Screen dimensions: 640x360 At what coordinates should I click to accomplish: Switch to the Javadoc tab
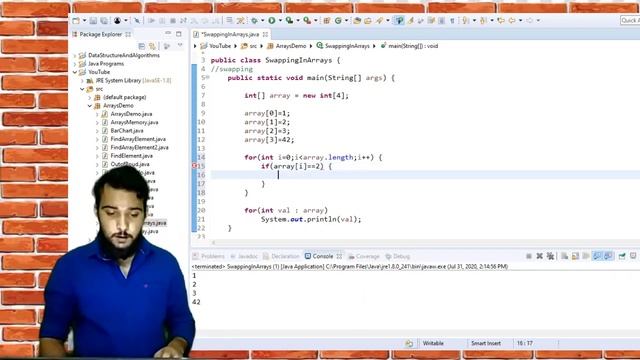point(244,256)
